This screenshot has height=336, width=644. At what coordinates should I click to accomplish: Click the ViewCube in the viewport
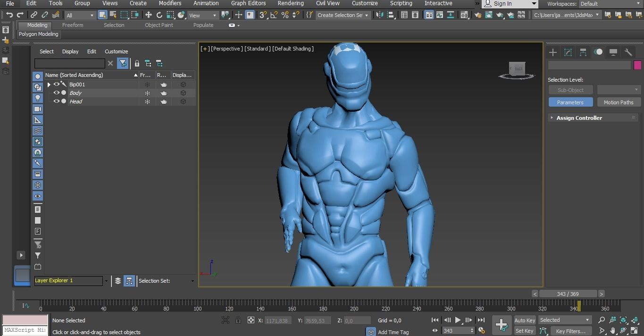coord(517,70)
